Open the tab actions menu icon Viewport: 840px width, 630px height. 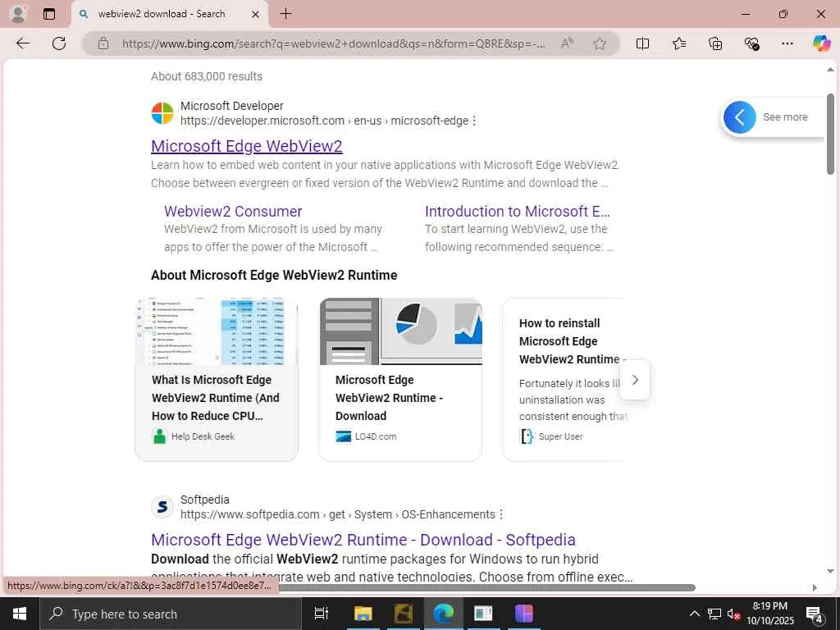(x=49, y=14)
